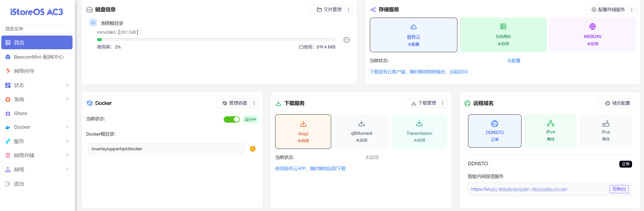Viewport: 644px width, 211px height.
Task: Select the SAMBA storage service card
Action: (x=503, y=35)
